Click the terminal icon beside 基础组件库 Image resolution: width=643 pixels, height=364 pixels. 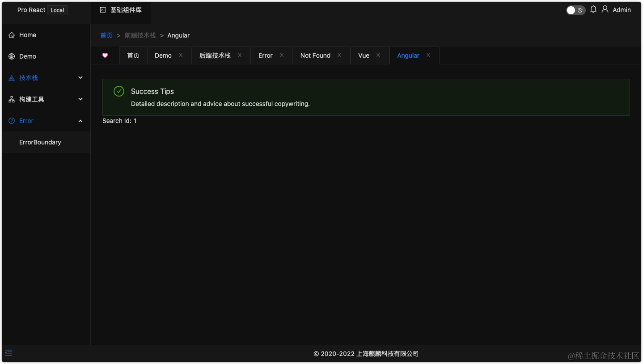[x=103, y=10]
